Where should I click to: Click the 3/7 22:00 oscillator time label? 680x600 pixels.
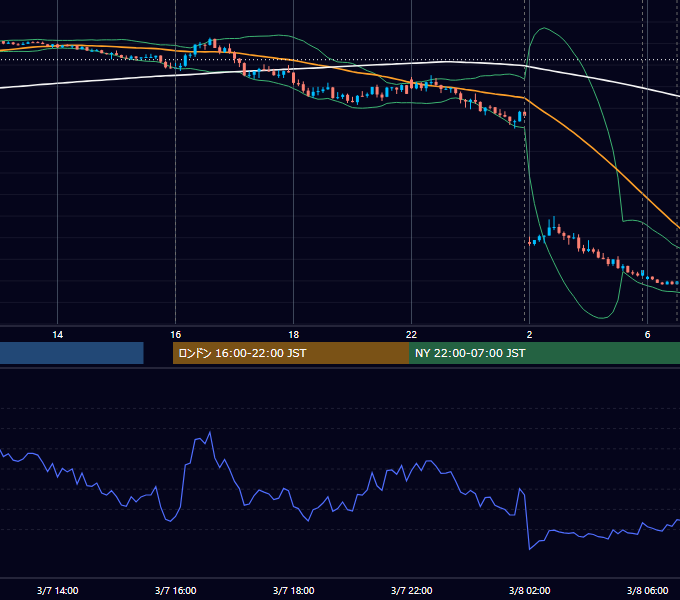(x=411, y=590)
